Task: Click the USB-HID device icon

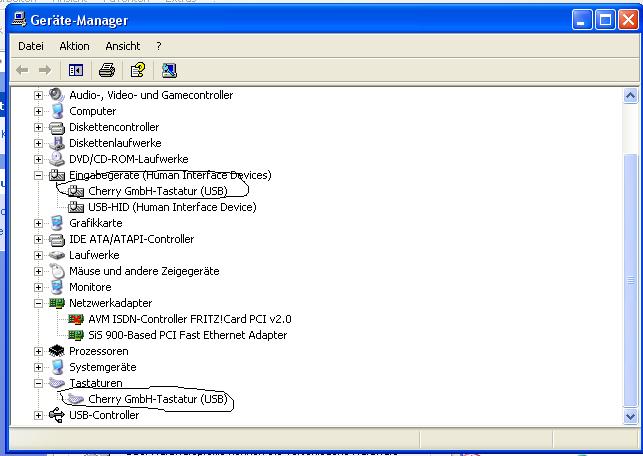Action: (x=76, y=207)
